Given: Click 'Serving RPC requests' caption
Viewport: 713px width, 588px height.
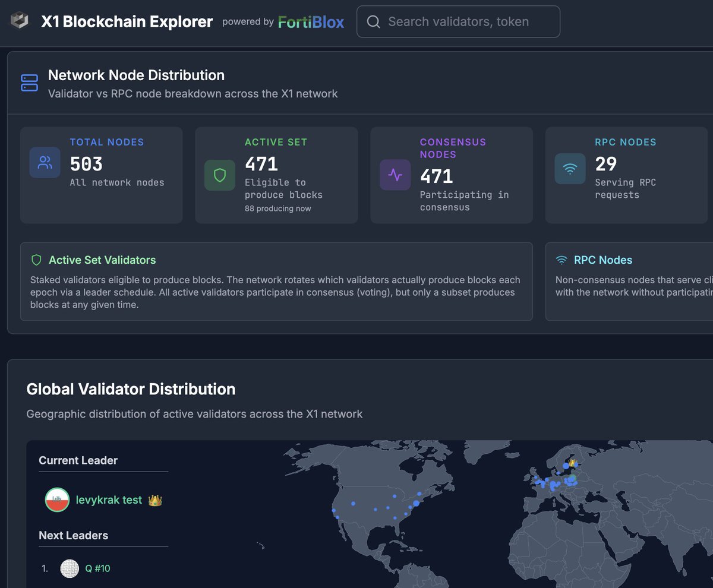Looking at the screenshot, I should coord(626,189).
